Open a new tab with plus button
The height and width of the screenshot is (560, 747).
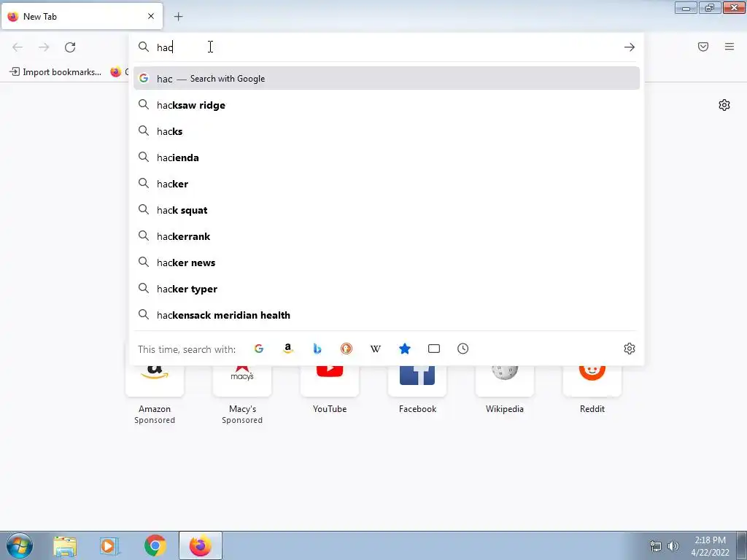pos(178,17)
